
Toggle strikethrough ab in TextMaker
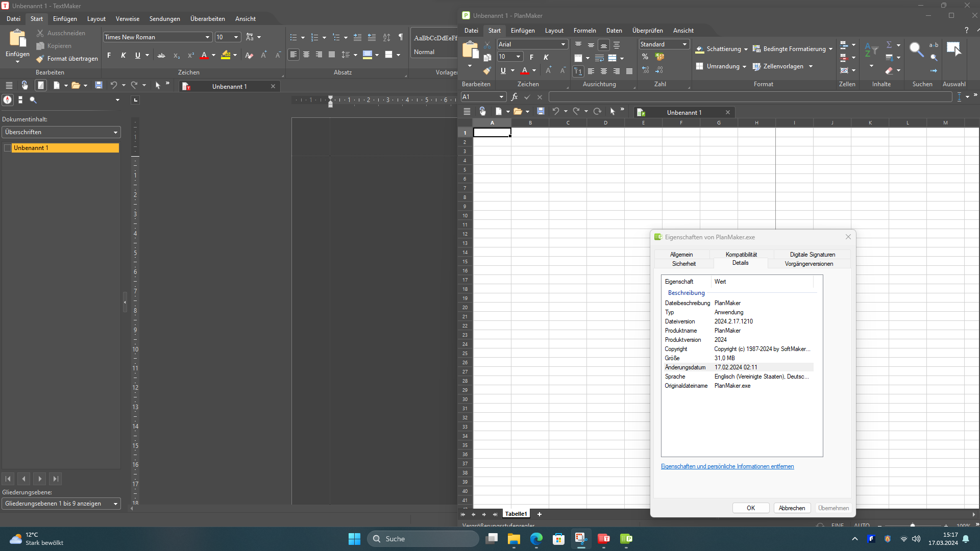click(x=161, y=55)
